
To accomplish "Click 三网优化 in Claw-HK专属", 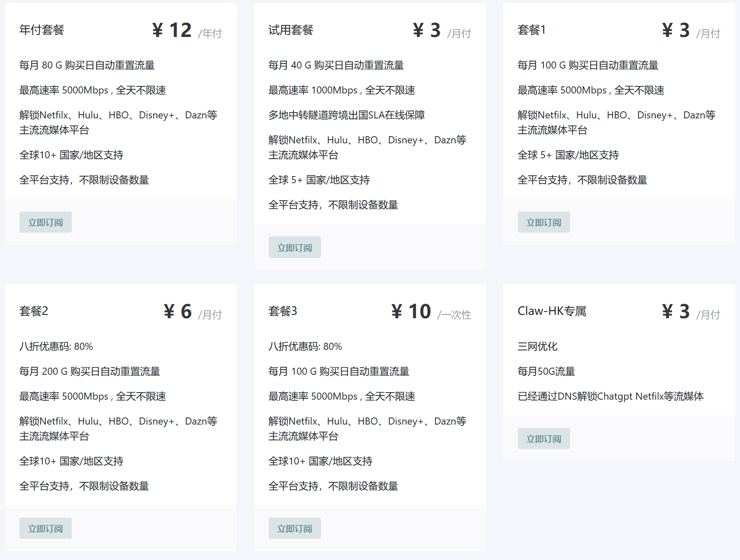I will [537, 346].
